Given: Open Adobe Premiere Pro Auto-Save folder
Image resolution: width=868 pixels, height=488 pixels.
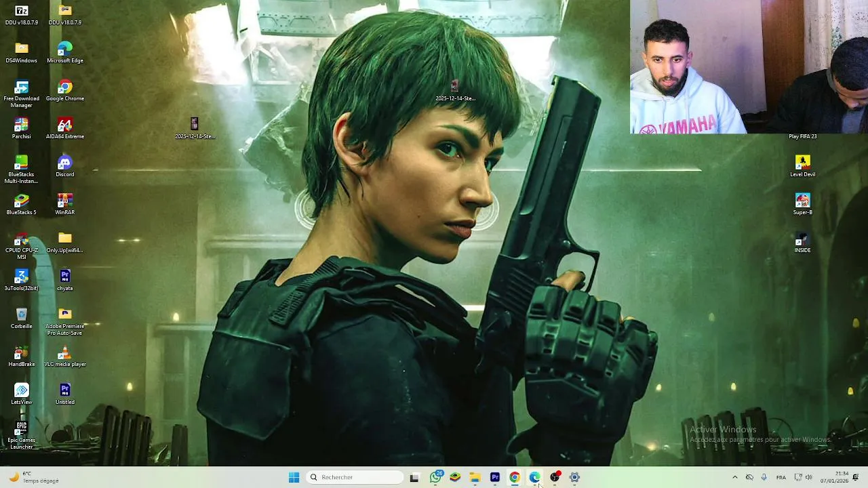Looking at the screenshot, I should tap(65, 322).
